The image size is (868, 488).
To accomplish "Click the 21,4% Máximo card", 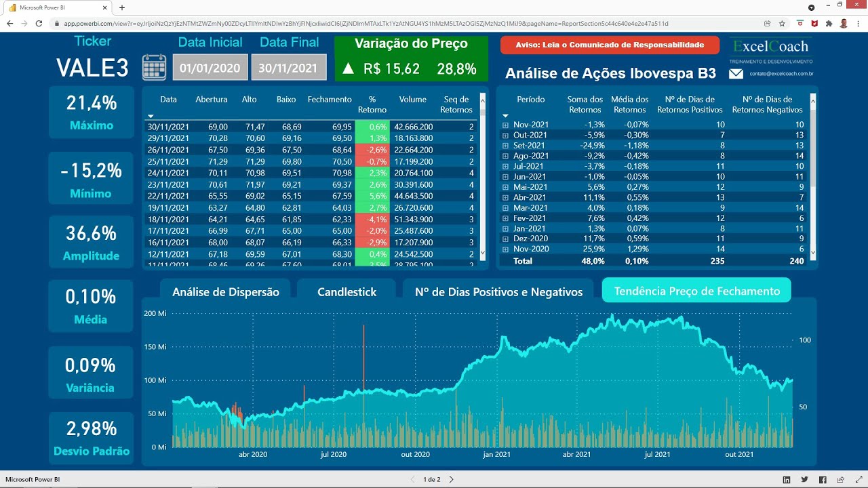I will click(x=92, y=113).
